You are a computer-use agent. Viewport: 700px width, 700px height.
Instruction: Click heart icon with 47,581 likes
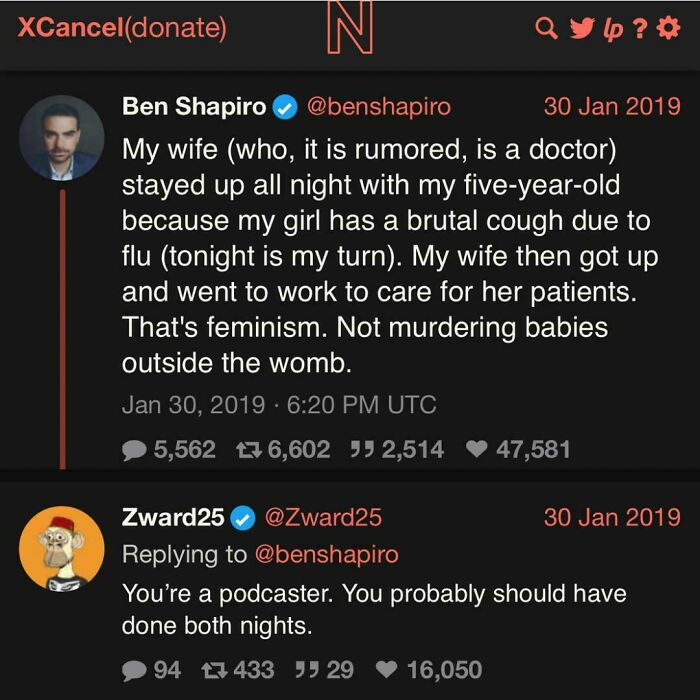[x=477, y=450]
